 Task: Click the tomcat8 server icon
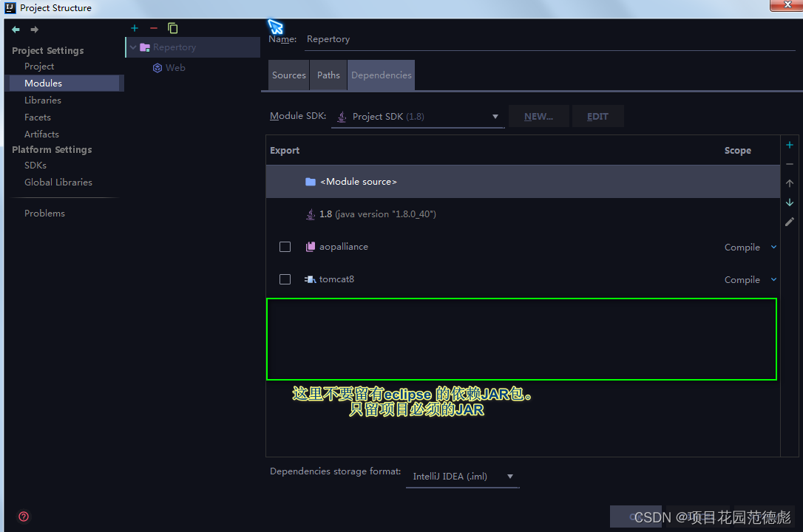coord(310,279)
